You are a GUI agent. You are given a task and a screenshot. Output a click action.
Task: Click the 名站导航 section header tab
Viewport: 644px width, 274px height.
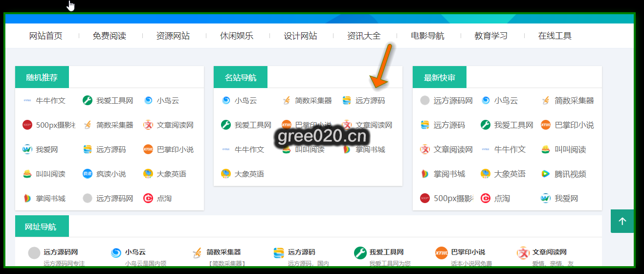click(x=241, y=77)
